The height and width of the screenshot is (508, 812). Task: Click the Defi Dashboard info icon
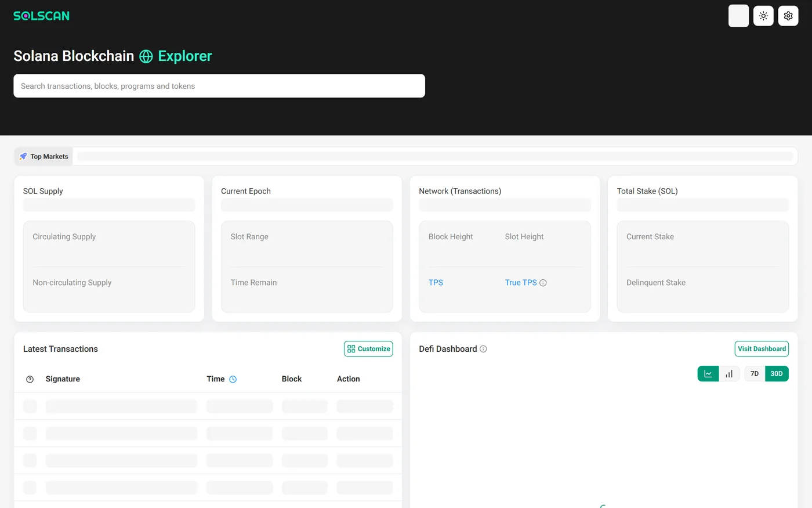(483, 349)
